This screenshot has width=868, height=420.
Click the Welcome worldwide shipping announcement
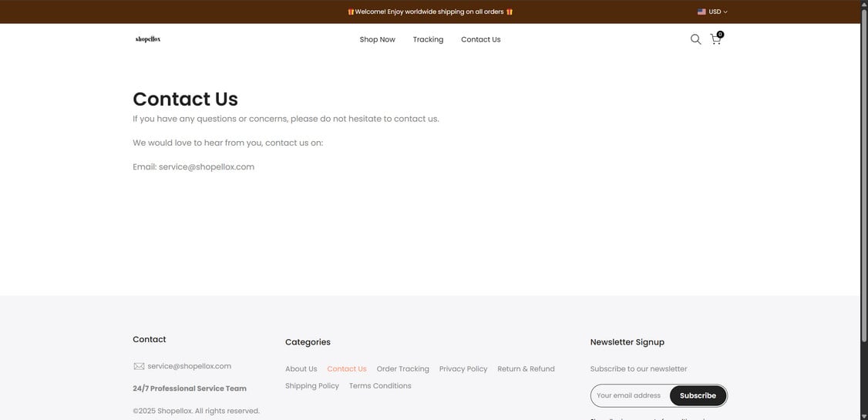pyautogui.click(x=430, y=12)
